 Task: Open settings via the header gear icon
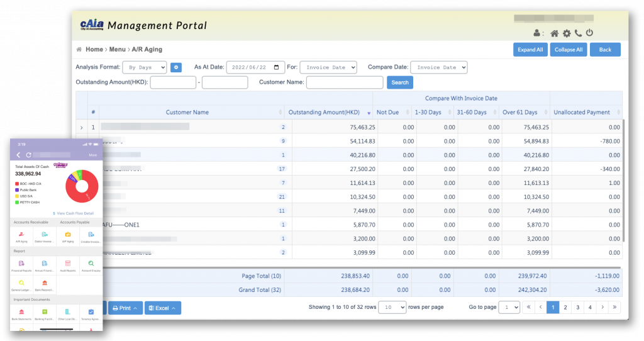coord(566,33)
